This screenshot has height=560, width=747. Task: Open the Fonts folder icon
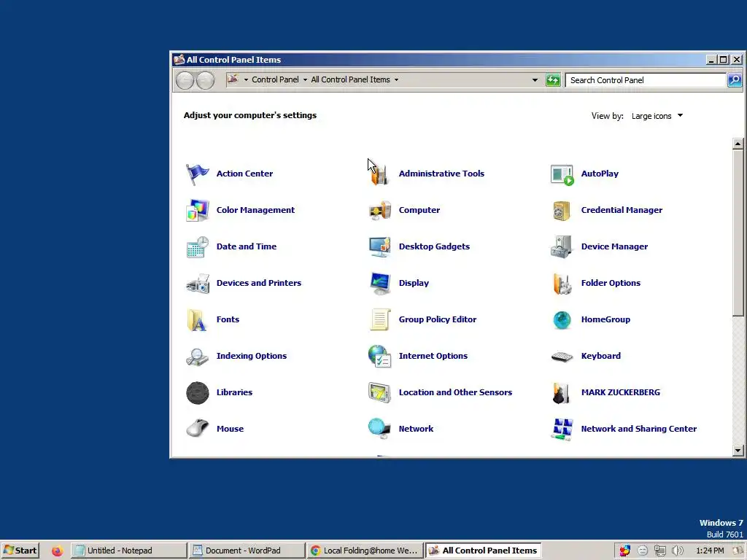click(197, 319)
